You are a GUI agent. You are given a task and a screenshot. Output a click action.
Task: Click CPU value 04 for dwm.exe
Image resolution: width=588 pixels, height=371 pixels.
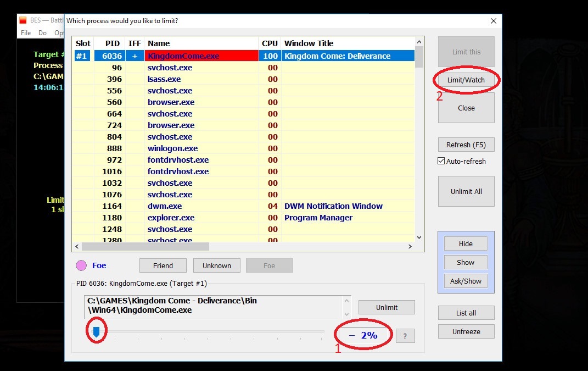click(x=273, y=206)
